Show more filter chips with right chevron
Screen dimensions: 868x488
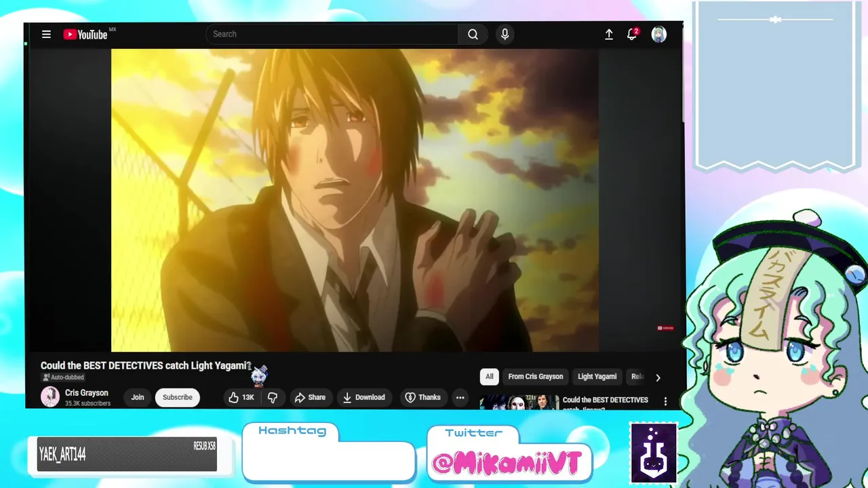click(658, 378)
